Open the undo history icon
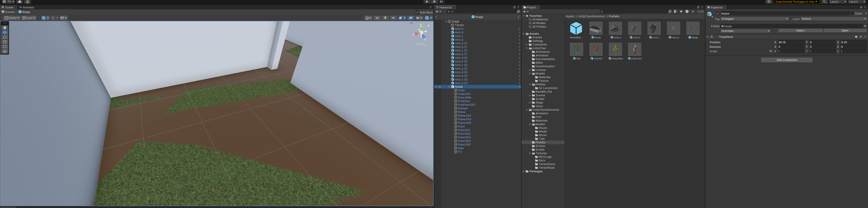This screenshot has height=208, width=868. pos(769,2)
